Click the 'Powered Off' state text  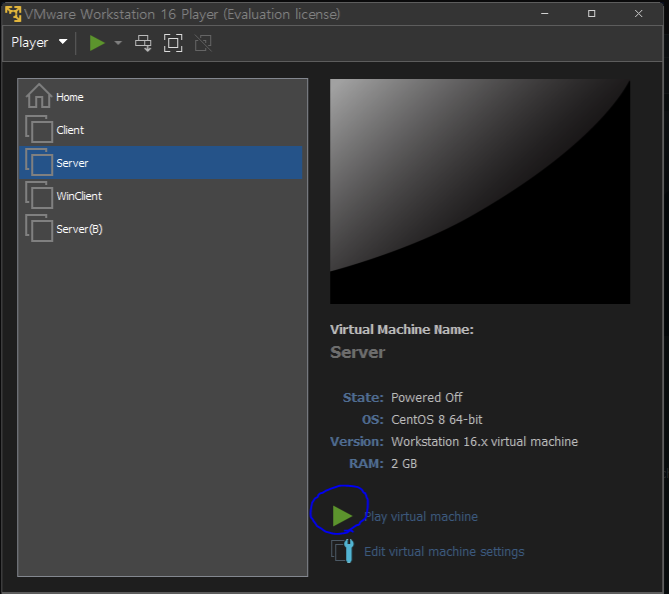click(427, 398)
